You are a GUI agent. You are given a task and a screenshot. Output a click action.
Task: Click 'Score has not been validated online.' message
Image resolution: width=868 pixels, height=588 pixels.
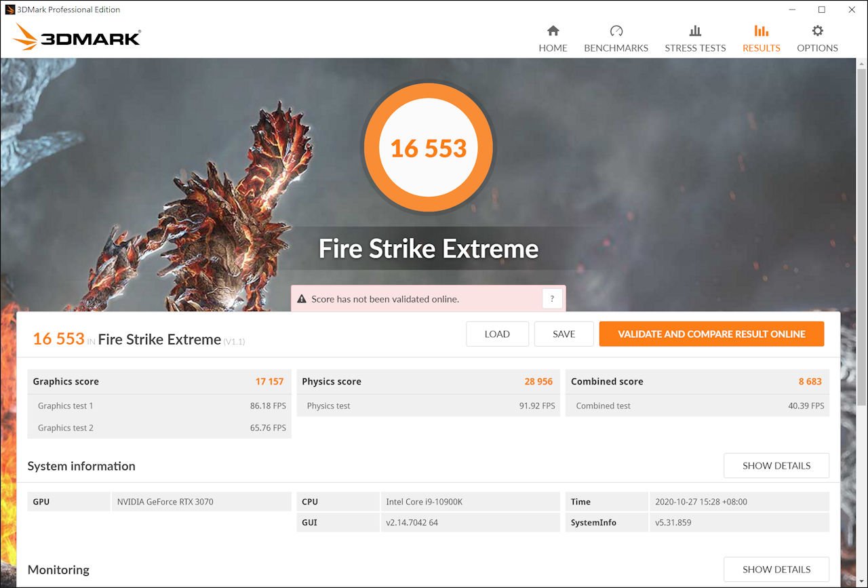tap(385, 299)
